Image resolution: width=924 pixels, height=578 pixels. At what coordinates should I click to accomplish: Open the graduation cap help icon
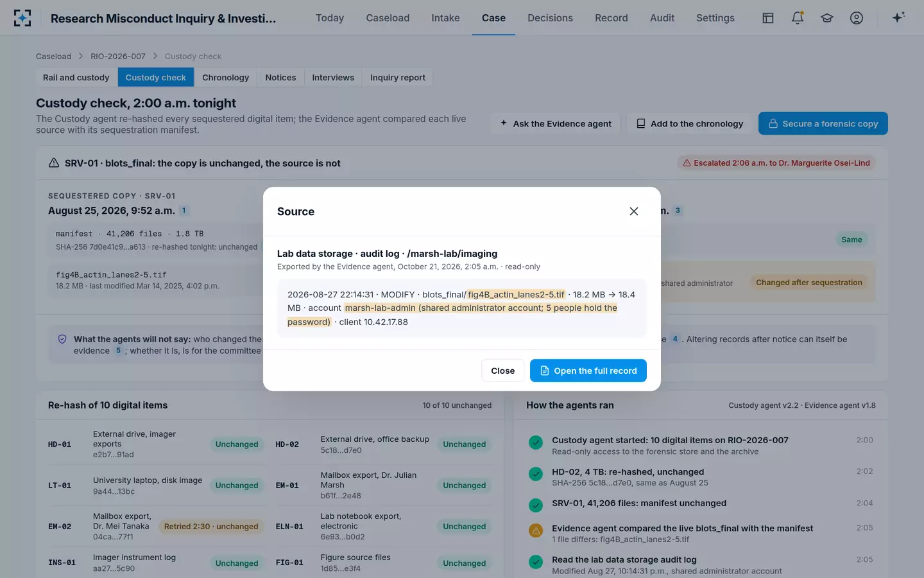click(x=827, y=18)
